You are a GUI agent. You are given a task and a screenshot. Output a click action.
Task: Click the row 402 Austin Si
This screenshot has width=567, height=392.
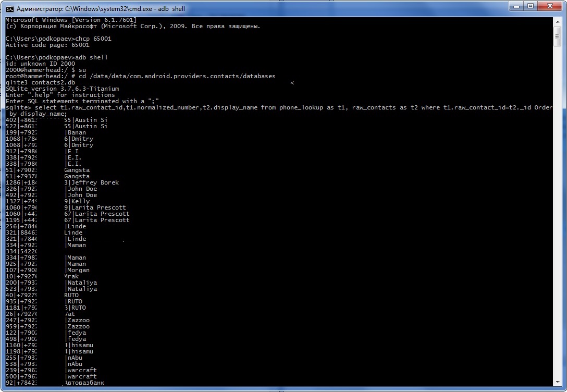tap(56, 120)
